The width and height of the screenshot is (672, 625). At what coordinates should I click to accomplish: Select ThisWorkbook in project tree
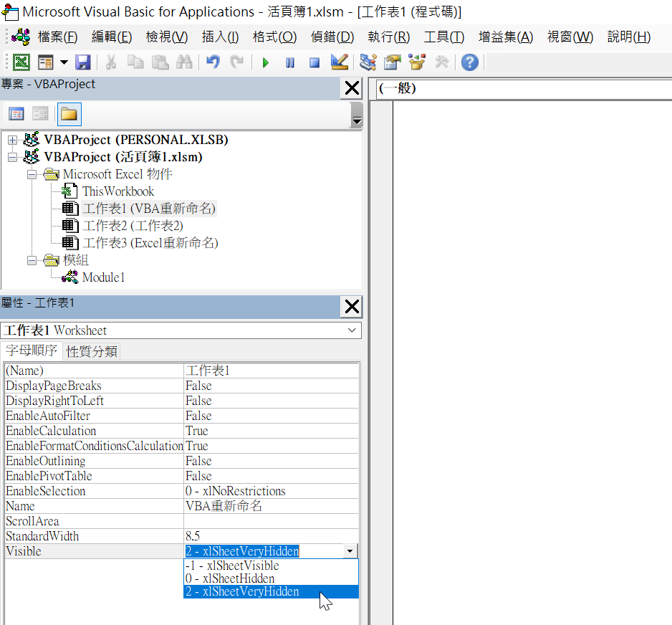(x=118, y=191)
